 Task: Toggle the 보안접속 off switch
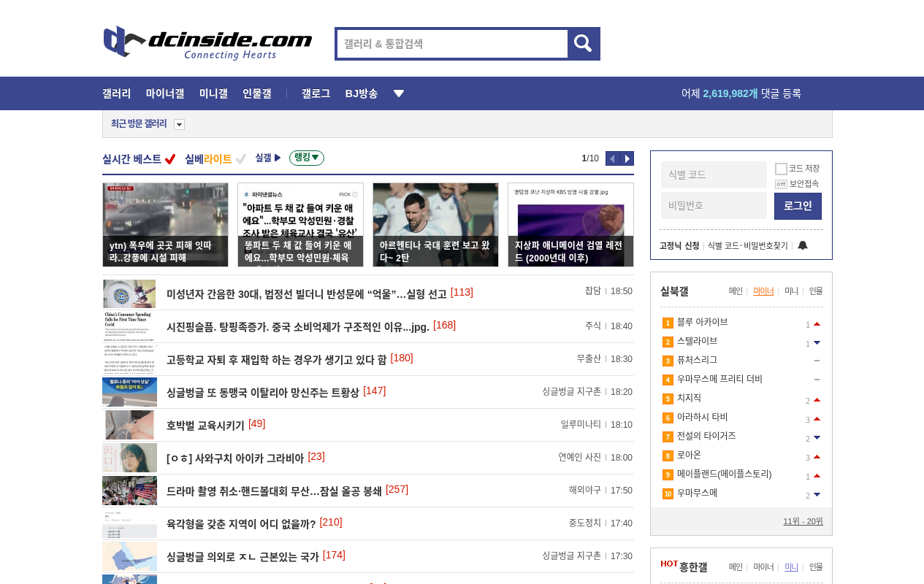(x=781, y=184)
